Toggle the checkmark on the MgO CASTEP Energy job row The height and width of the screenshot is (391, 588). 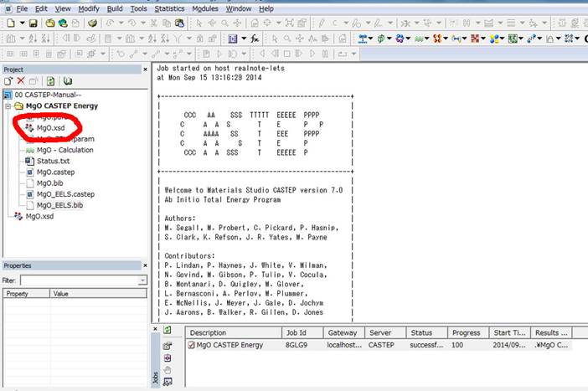click(191, 345)
